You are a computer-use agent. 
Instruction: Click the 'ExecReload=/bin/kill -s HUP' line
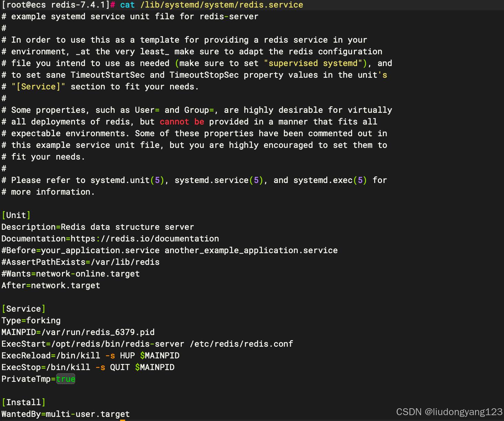click(91, 356)
